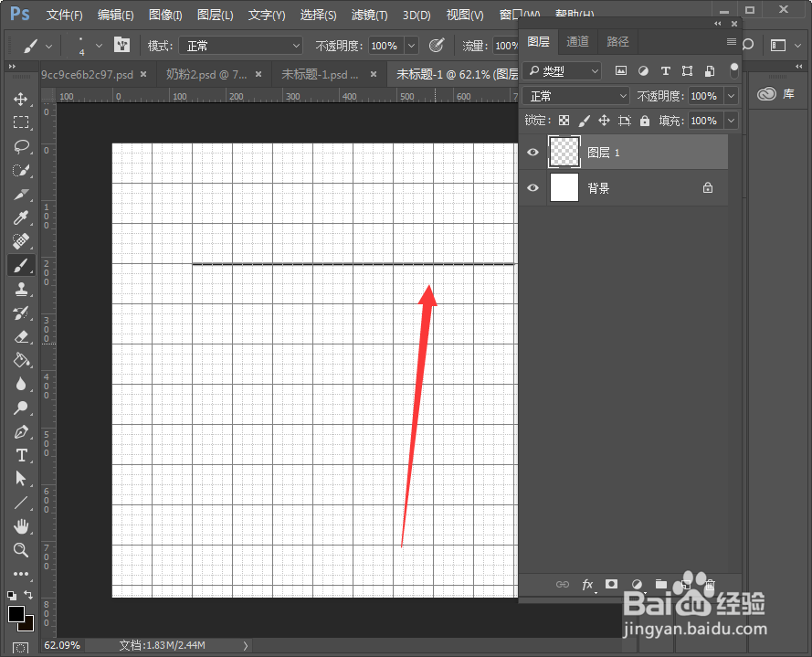Select the History Brush tool
The width and height of the screenshot is (812, 657).
[21, 313]
